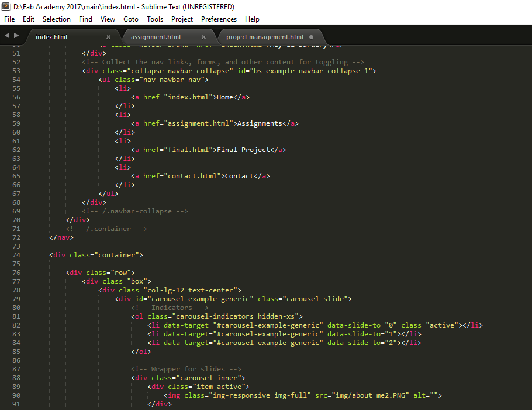This screenshot has width=532, height=410.
Task: Click the closing </nav> tag on line 72
Action: point(61,237)
